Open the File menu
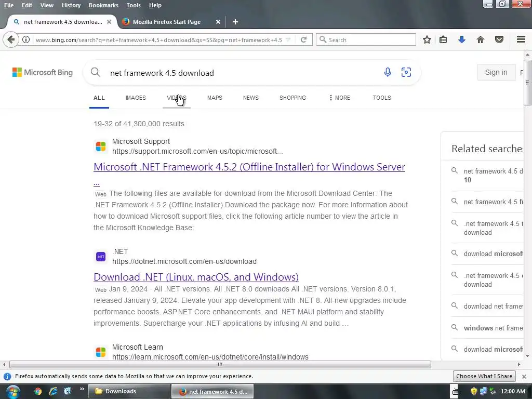This screenshot has width=532, height=399. tap(9, 5)
